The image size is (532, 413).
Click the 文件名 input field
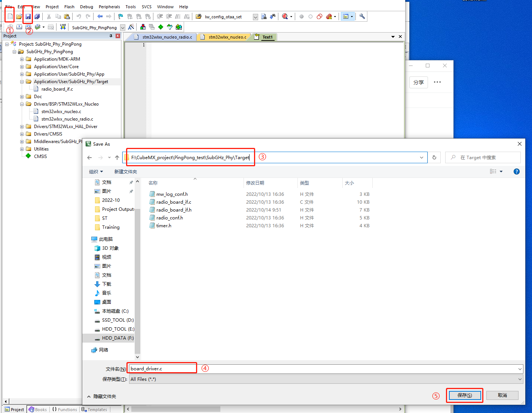tap(325, 369)
